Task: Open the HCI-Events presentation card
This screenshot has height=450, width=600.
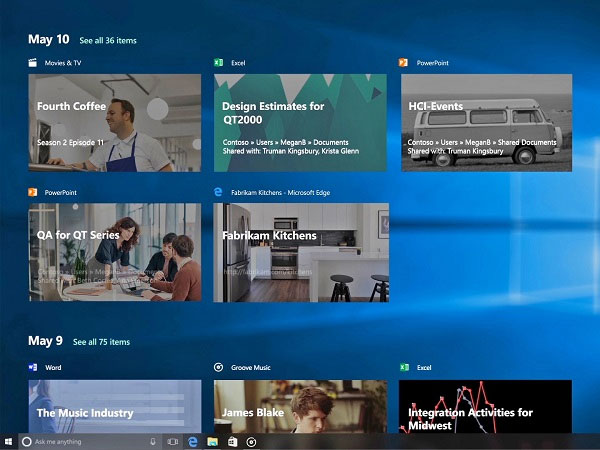Action: coord(487,123)
